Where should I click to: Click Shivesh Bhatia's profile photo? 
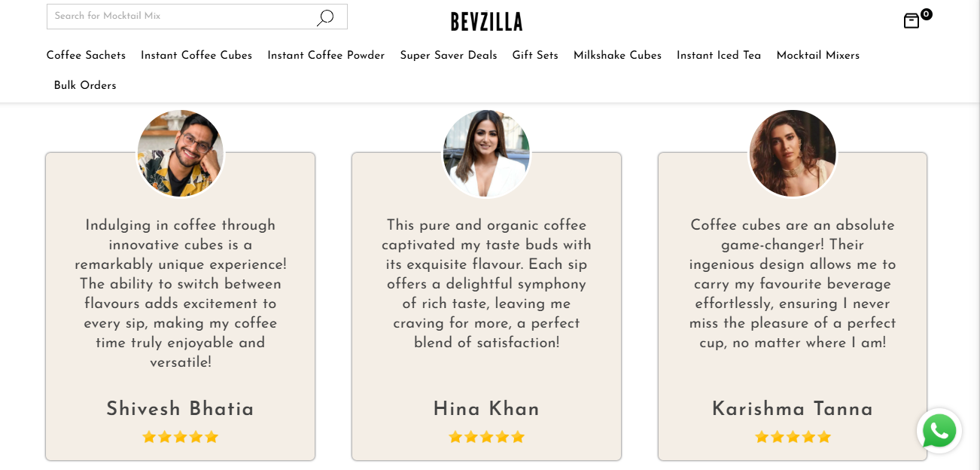tap(180, 154)
